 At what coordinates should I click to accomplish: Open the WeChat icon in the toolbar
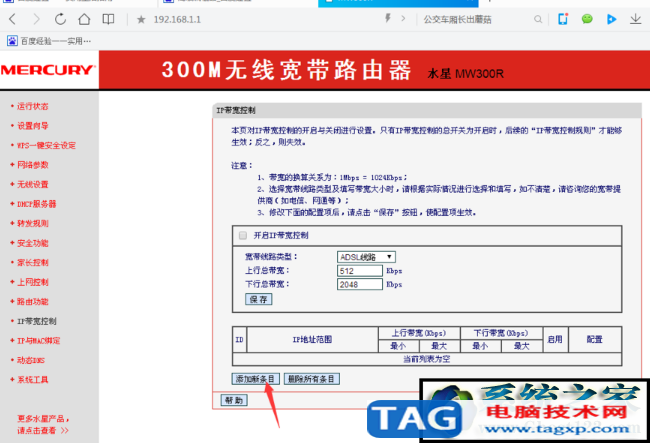coord(587,19)
